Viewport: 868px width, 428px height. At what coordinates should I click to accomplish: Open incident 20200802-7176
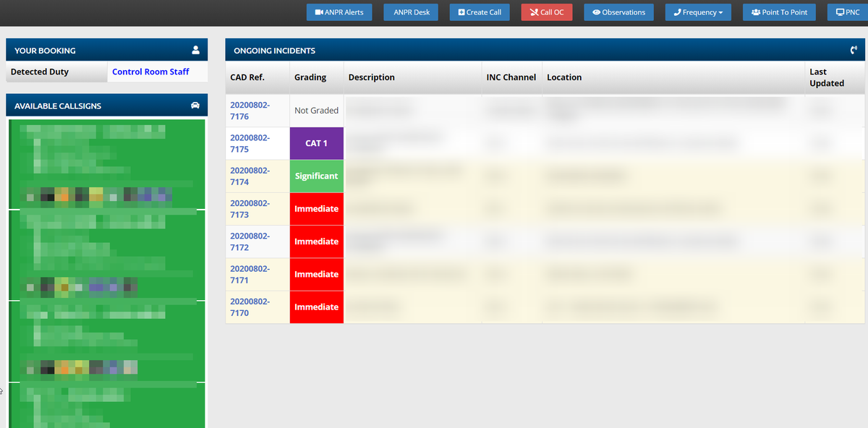(x=250, y=111)
